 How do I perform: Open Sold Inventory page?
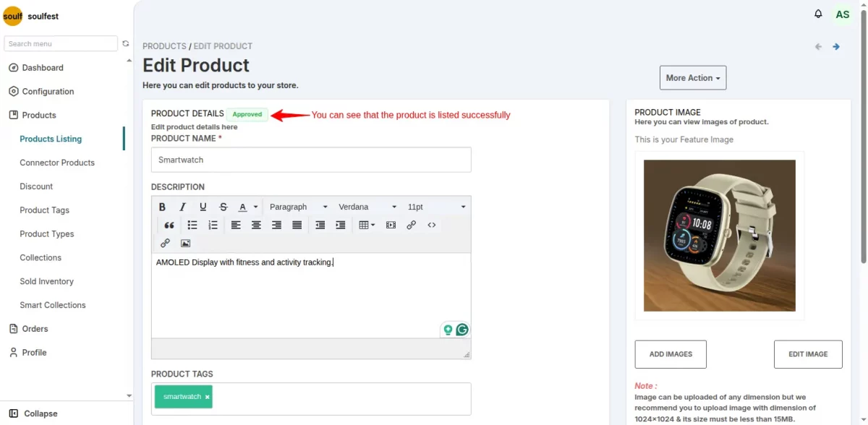[x=47, y=282]
